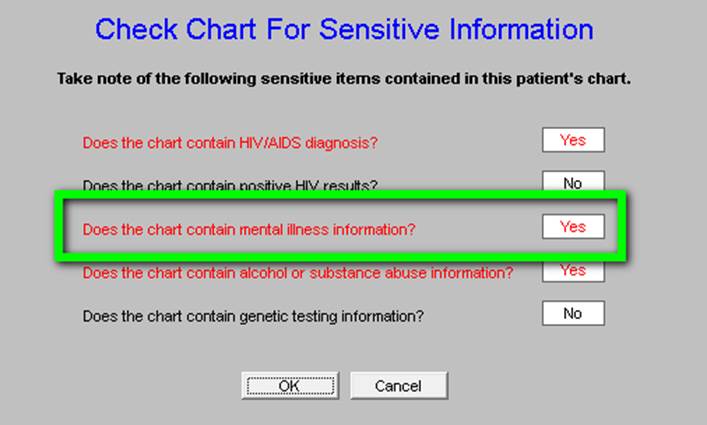The width and height of the screenshot is (707, 425).
Task: Select the Yes box for alcohol or substance abuse
Action: pos(573,271)
